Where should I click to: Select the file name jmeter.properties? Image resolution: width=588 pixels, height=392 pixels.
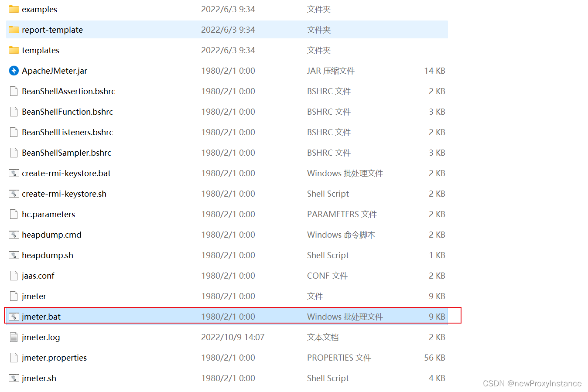[55, 358]
